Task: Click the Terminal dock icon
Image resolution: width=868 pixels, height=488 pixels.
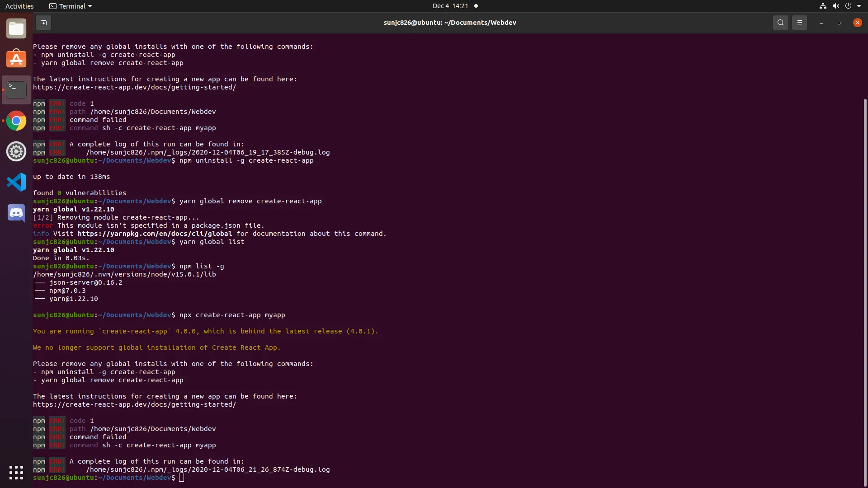Action: 16,90
